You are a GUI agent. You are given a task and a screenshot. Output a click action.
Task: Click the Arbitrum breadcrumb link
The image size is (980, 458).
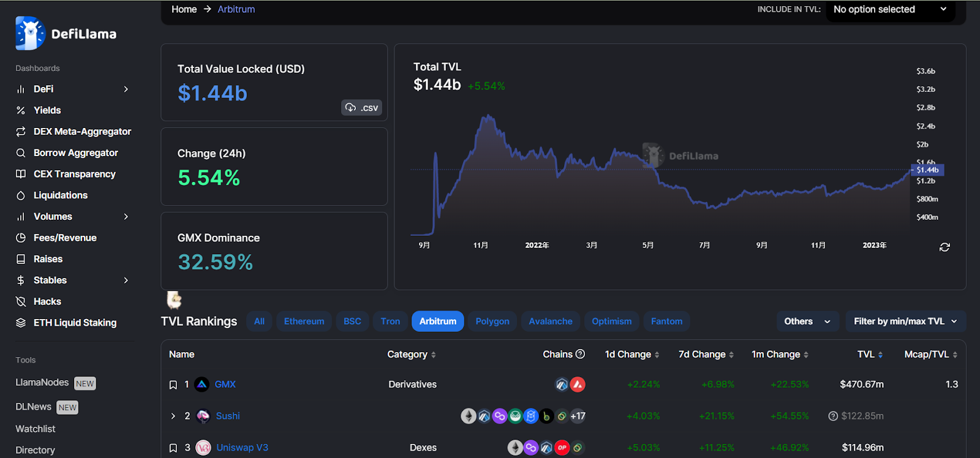[236, 9]
